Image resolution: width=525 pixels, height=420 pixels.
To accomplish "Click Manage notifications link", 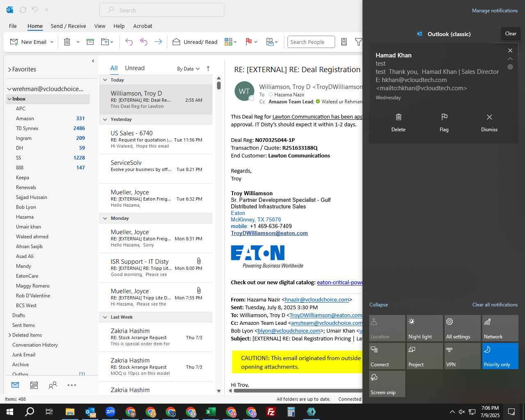I will (495, 11).
